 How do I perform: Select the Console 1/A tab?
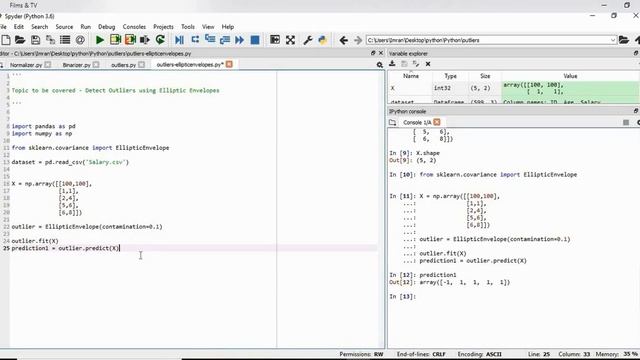pos(417,122)
